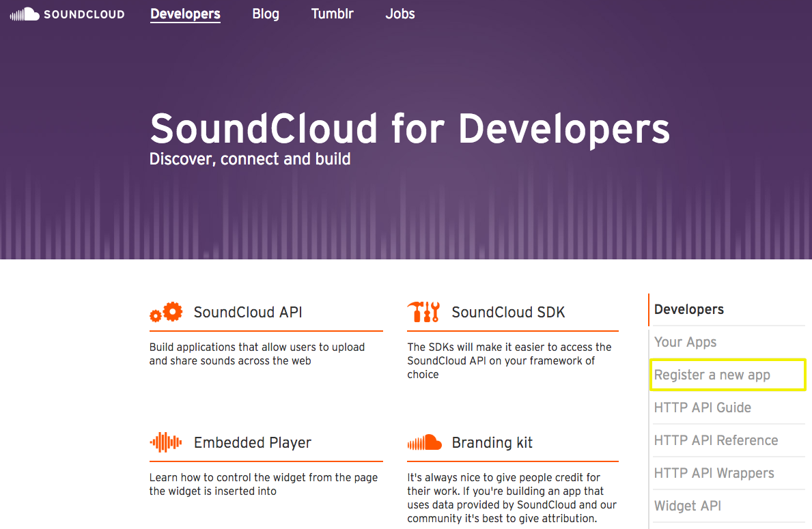812x529 pixels.
Task: Click the SoundCloud cloud logo icon
Action: click(x=25, y=14)
